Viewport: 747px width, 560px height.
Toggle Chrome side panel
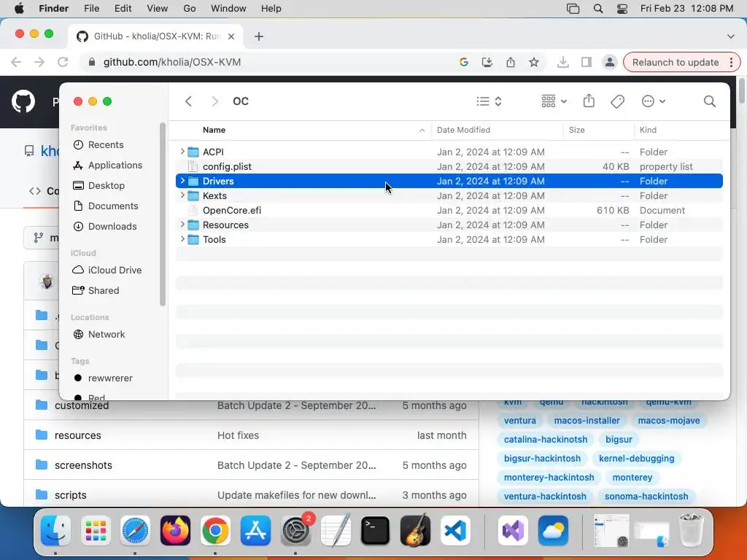(587, 63)
